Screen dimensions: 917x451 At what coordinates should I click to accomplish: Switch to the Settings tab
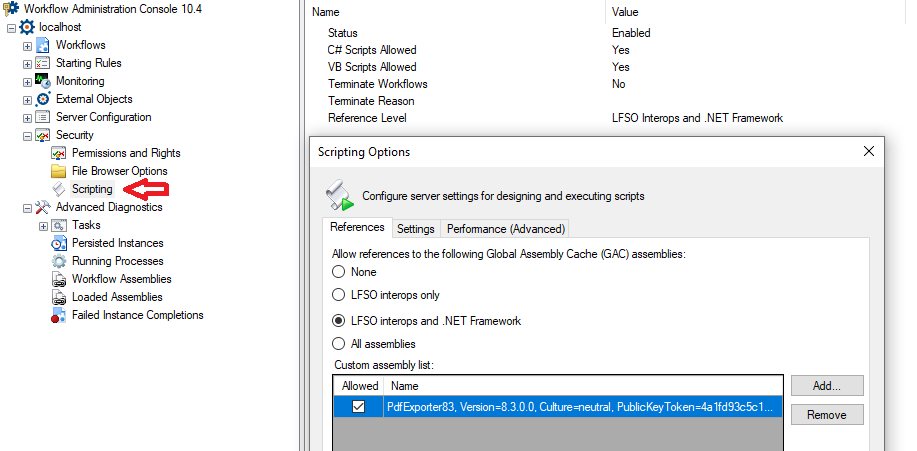point(415,229)
